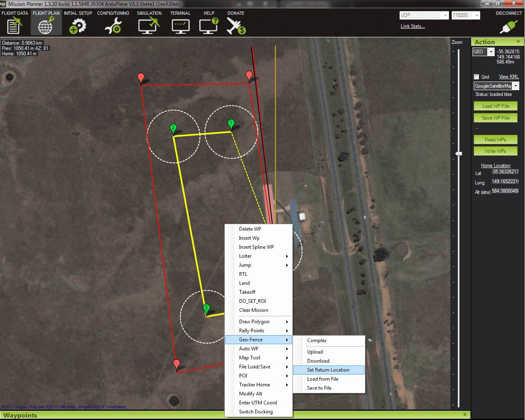The width and height of the screenshot is (525, 420).
Task: Open the Flight Data screen icon
Action: pos(15,25)
